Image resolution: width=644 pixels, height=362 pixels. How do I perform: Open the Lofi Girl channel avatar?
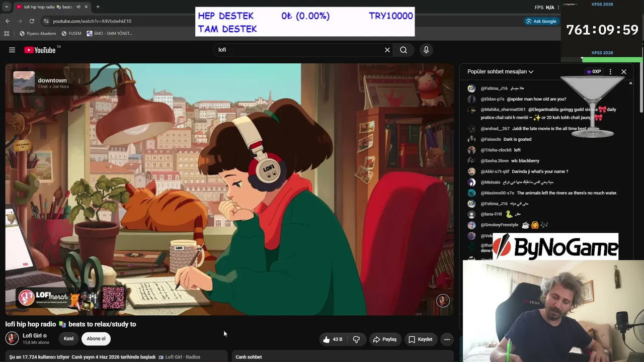point(12,338)
